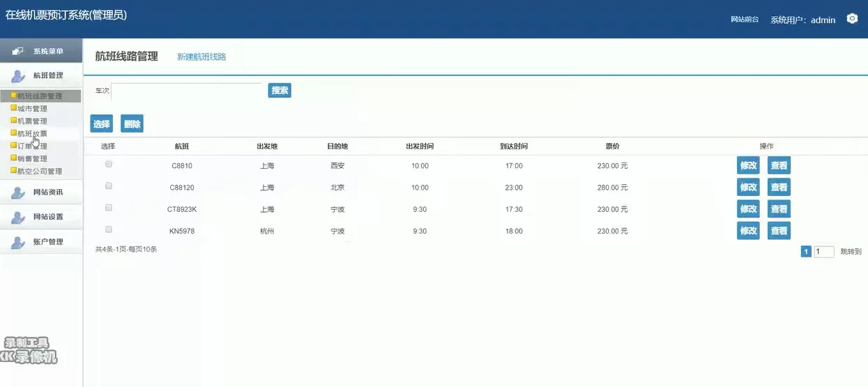868x387 pixels.
Task: Click 修改 for flight CT8923K
Action: [x=748, y=208]
